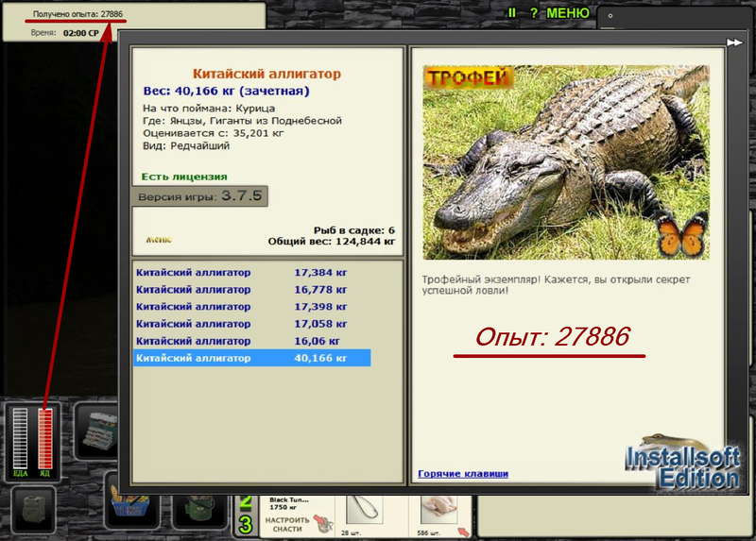Switch to rod slot 2
Viewport: 756px width, 541px height.
click(246, 503)
